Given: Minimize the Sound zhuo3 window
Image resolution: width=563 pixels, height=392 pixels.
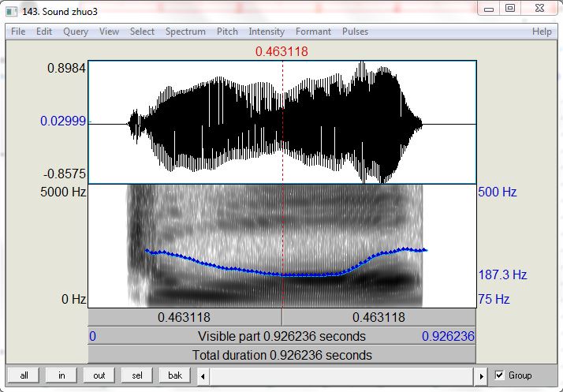Looking at the screenshot, I should [489, 9].
